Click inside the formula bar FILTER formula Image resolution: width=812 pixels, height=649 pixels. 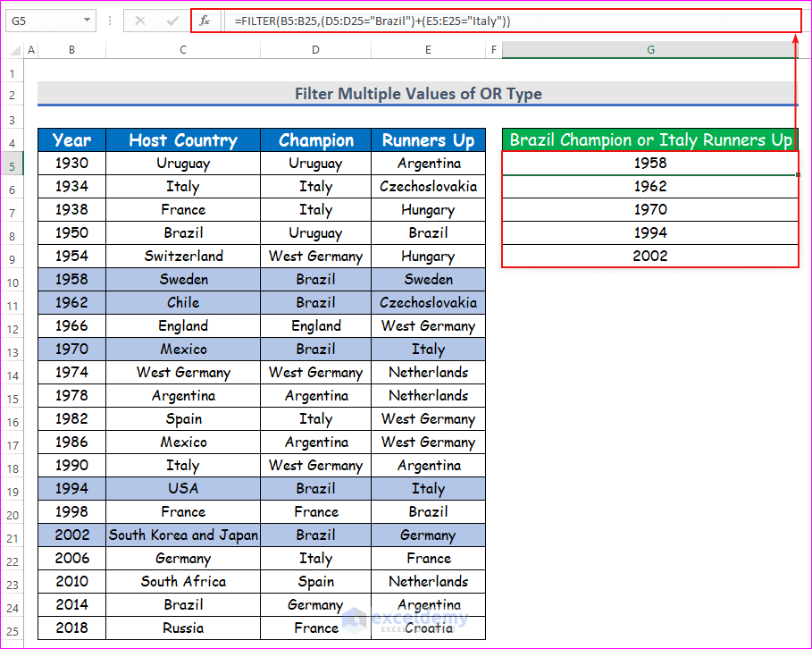373,21
